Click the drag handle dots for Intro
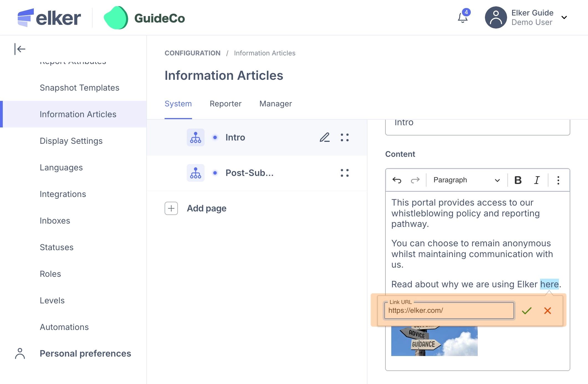Image resolution: width=588 pixels, height=384 pixels. (344, 137)
